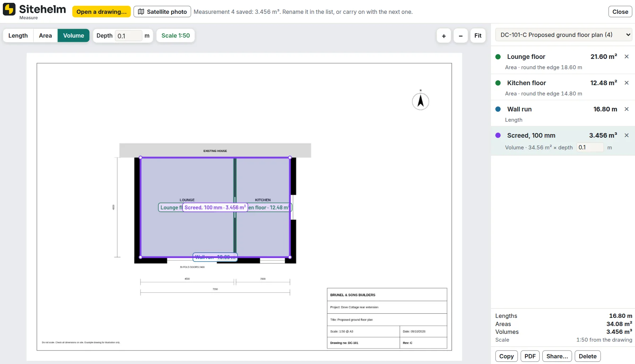
Task: Close the Measure tool
Action: point(620,12)
